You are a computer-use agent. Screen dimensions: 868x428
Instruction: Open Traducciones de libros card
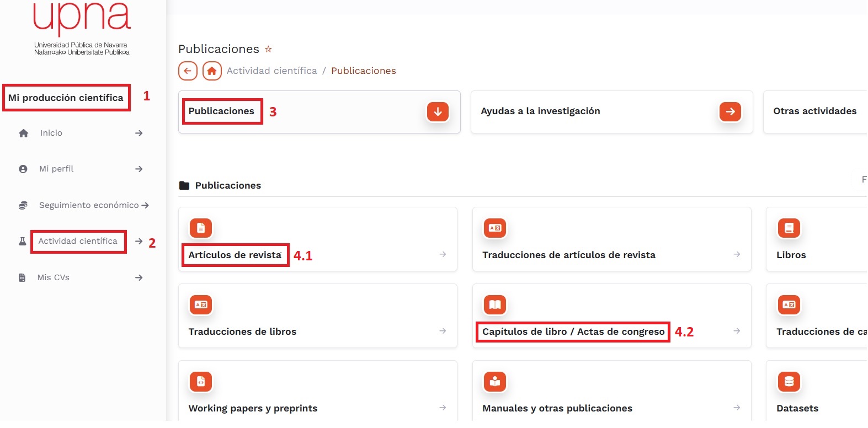[242, 331]
